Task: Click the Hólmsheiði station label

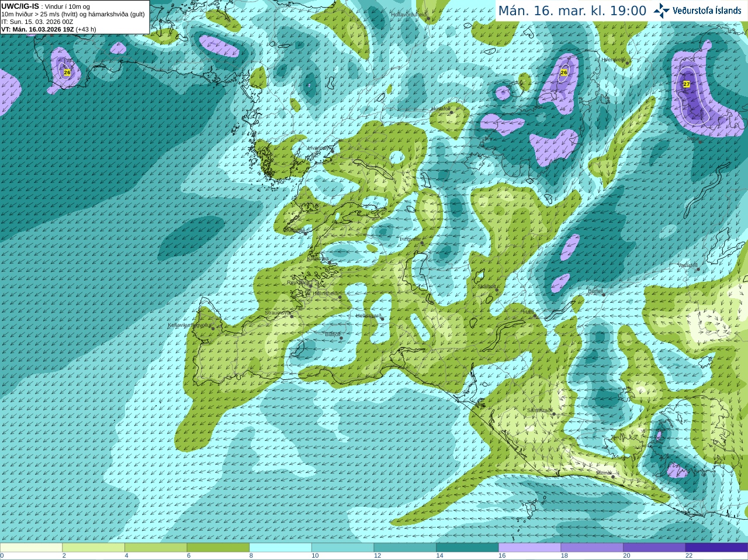Action: click(325, 293)
